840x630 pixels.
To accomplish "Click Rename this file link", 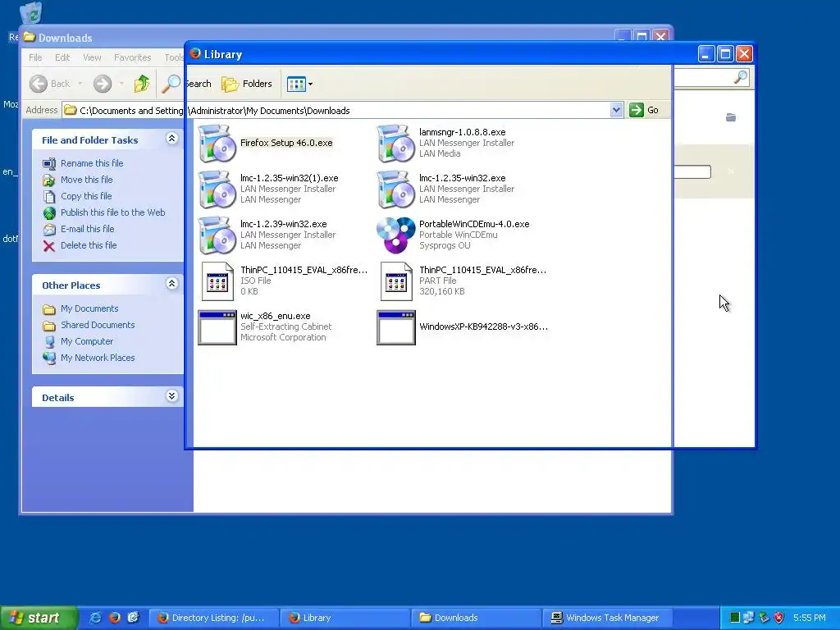I will click(92, 163).
